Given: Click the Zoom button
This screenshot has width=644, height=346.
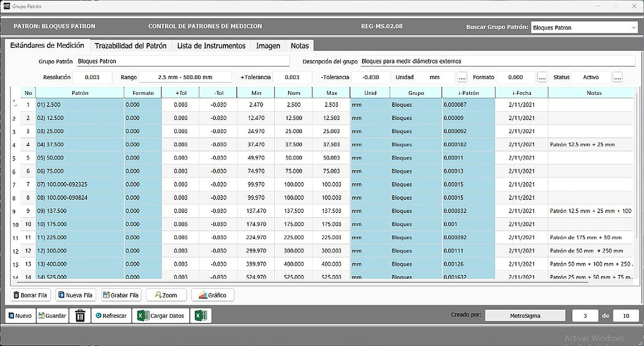Looking at the screenshot, I should [x=166, y=295].
